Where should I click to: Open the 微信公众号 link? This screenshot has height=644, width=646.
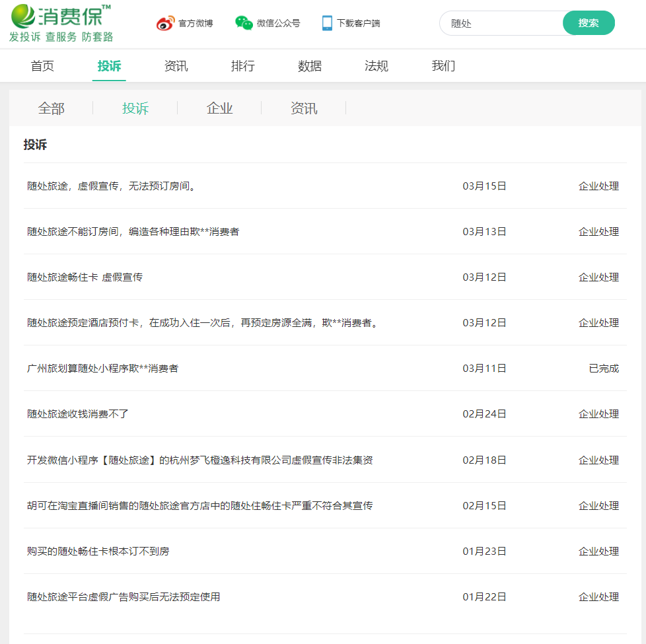(278, 23)
